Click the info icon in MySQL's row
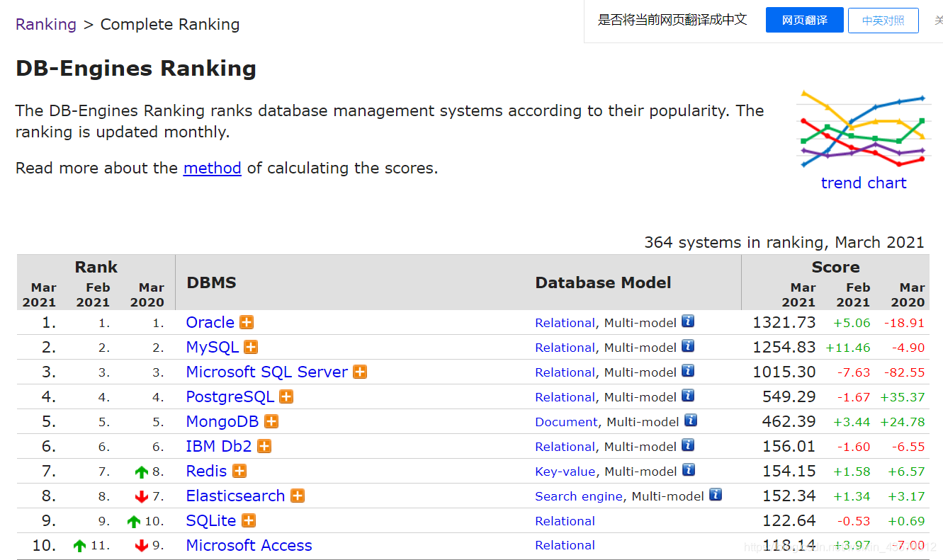Viewport: 943px width, 560px height. pyautogui.click(x=688, y=346)
